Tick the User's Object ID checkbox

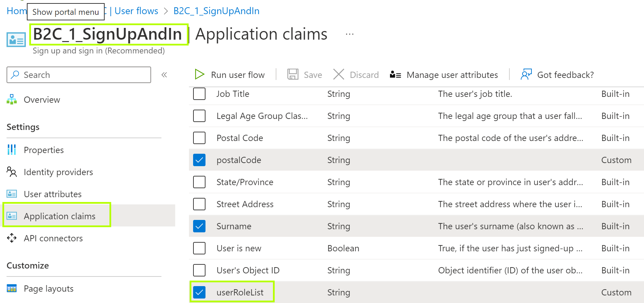(x=199, y=270)
